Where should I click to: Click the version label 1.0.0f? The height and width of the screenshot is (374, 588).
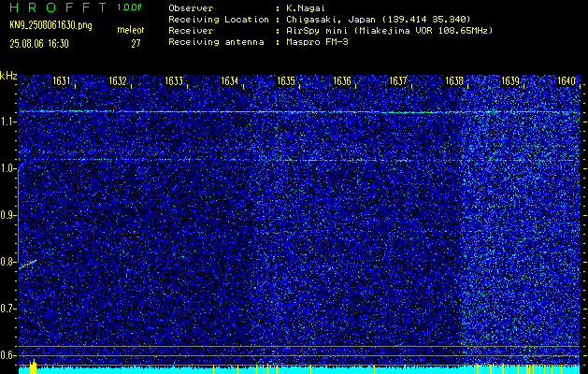pos(129,7)
